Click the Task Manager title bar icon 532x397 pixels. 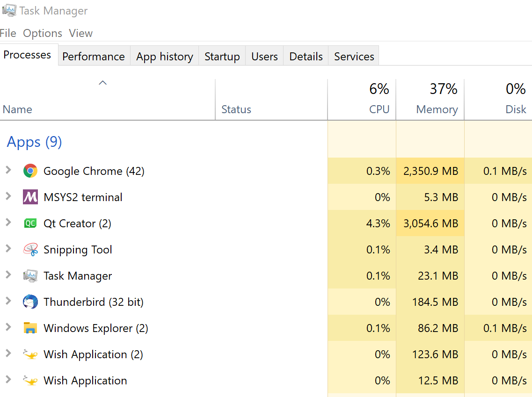(x=9, y=10)
